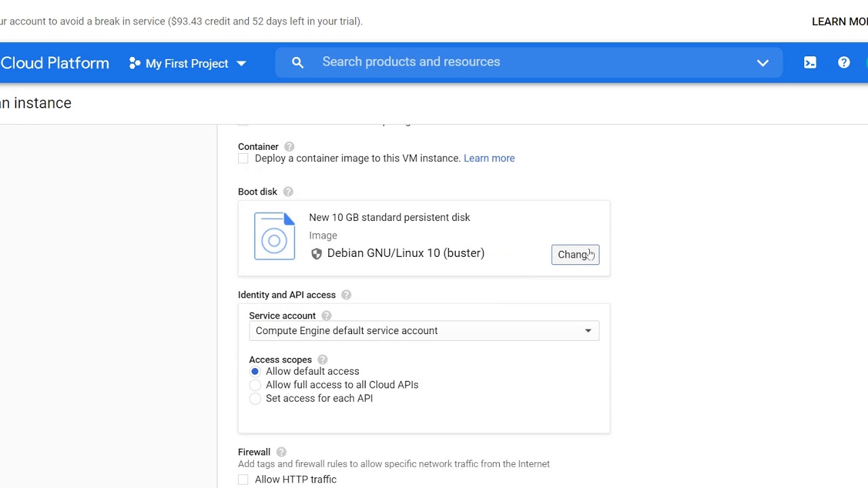This screenshot has height=488, width=868.
Task: Click Service account help icon
Action: (326, 316)
